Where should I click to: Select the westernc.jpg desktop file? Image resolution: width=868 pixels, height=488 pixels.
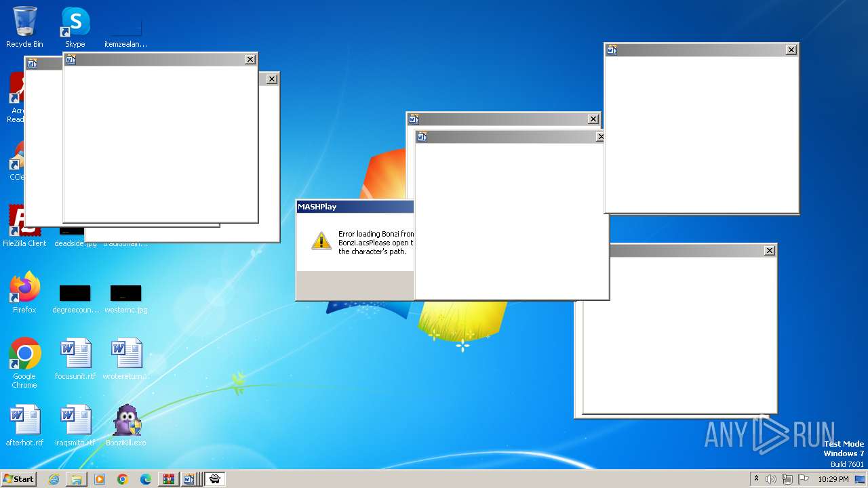[x=125, y=298]
